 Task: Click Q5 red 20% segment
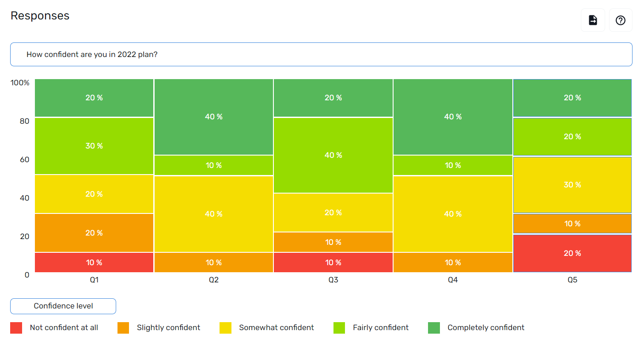(x=572, y=253)
